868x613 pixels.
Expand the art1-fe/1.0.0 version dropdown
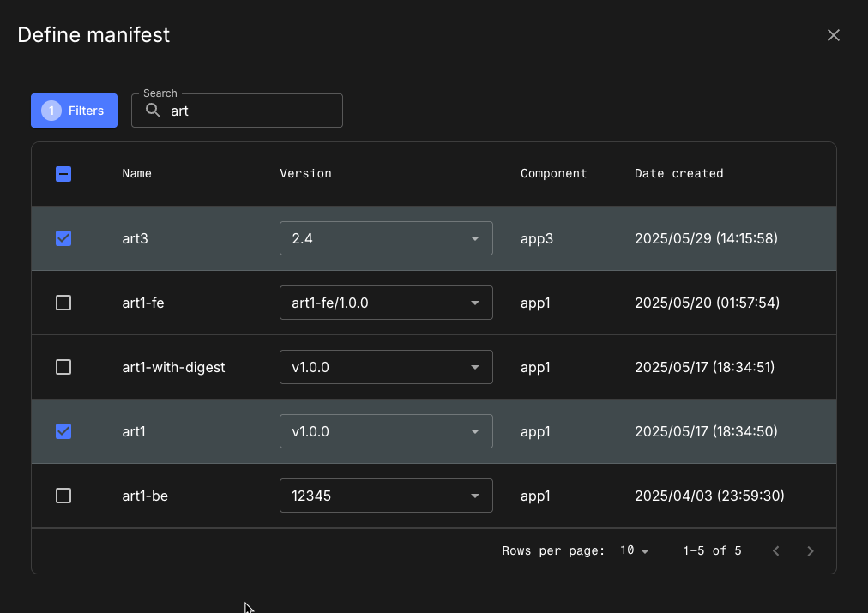[x=386, y=303]
